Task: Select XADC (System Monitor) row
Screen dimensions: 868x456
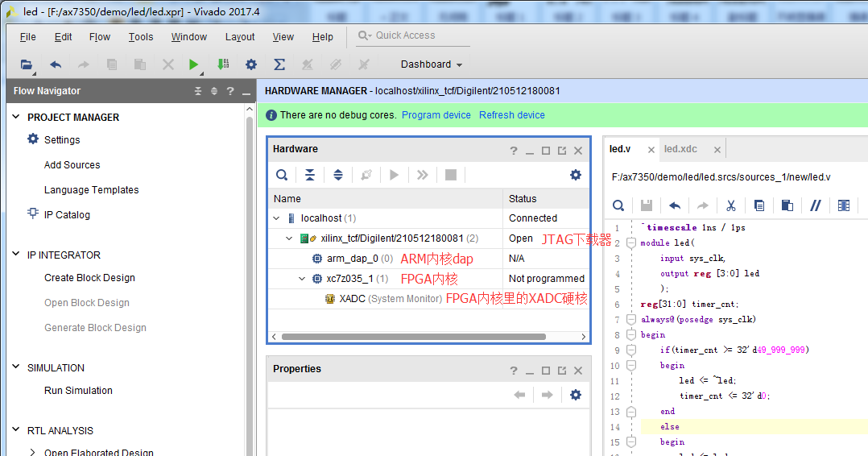Action: [429, 299]
